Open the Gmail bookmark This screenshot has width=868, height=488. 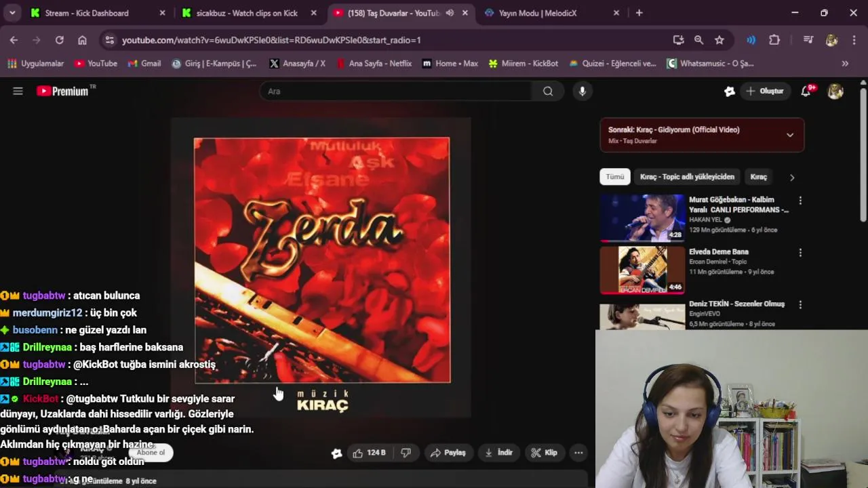point(144,64)
